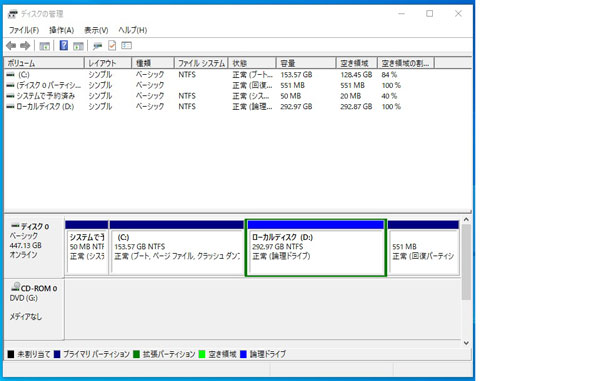Minimize the Disk Management window

pos(401,14)
